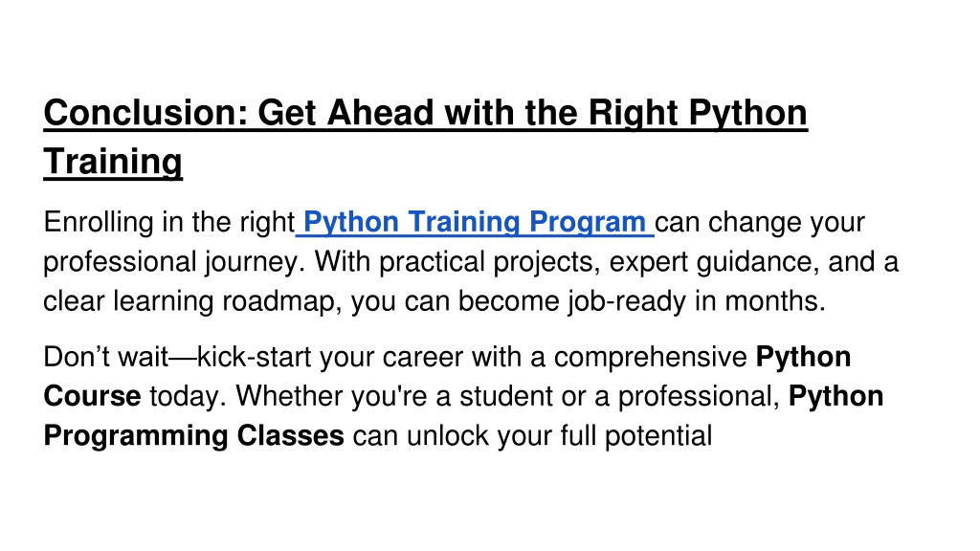Click the phrase professional journey
980x551 pixels.
(x=174, y=262)
